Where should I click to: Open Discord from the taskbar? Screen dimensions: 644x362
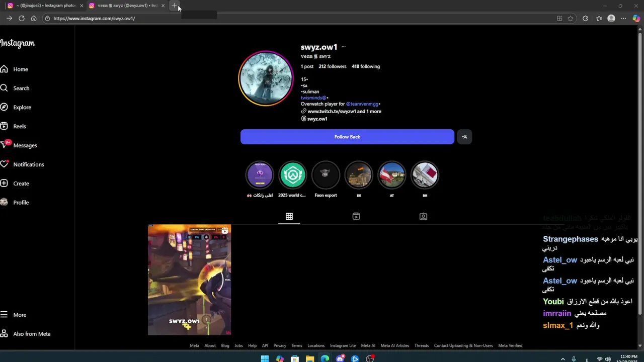tap(340, 358)
